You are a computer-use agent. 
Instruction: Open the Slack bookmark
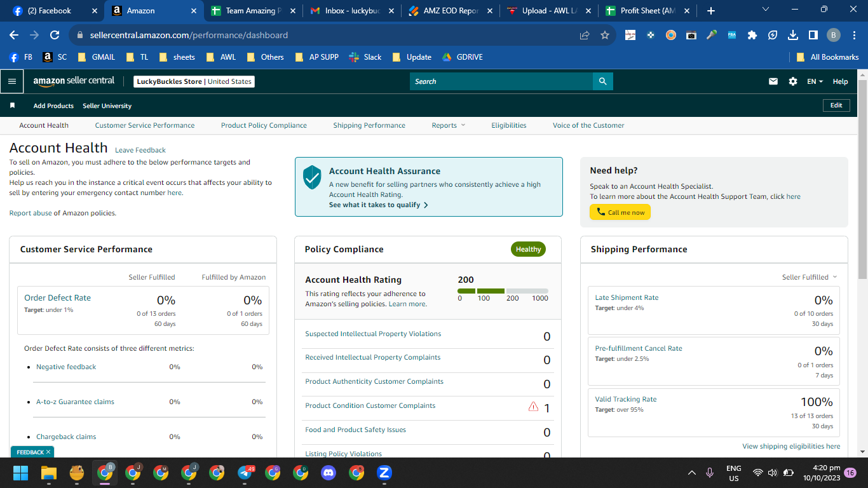[x=365, y=57]
